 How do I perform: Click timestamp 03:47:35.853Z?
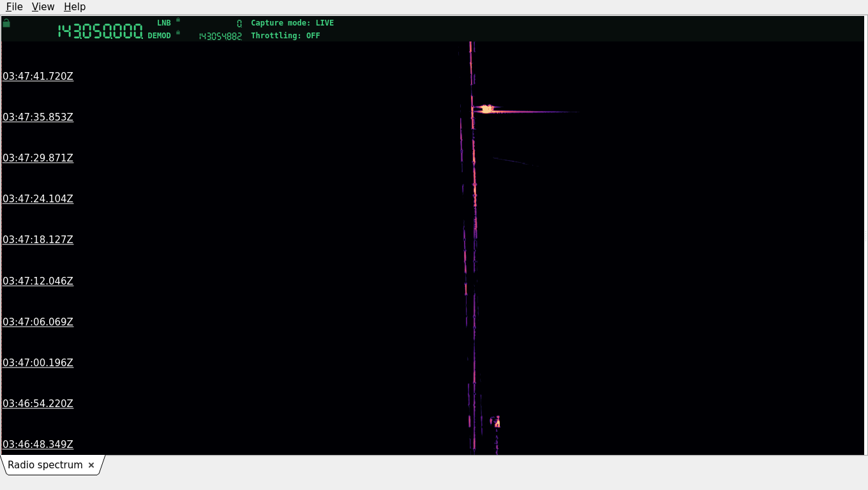38,117
